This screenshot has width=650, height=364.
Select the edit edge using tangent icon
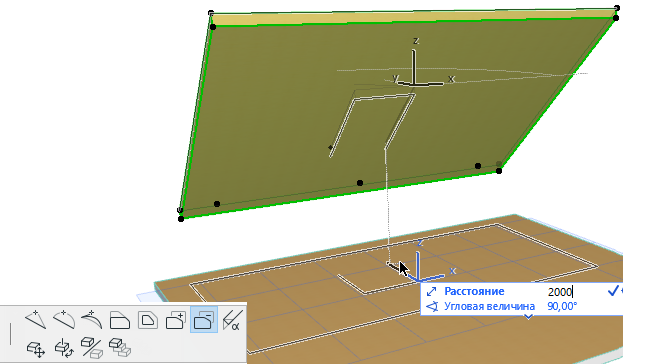point(92,320)
